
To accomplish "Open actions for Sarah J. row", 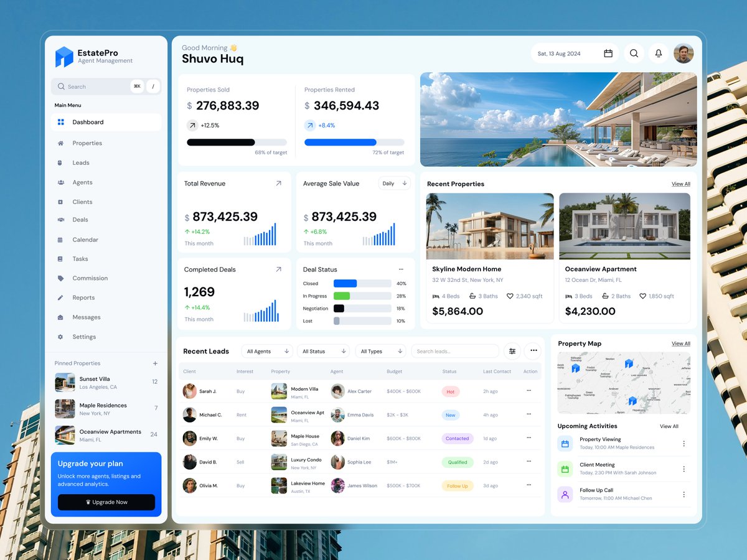I will [x=529, y=390].
